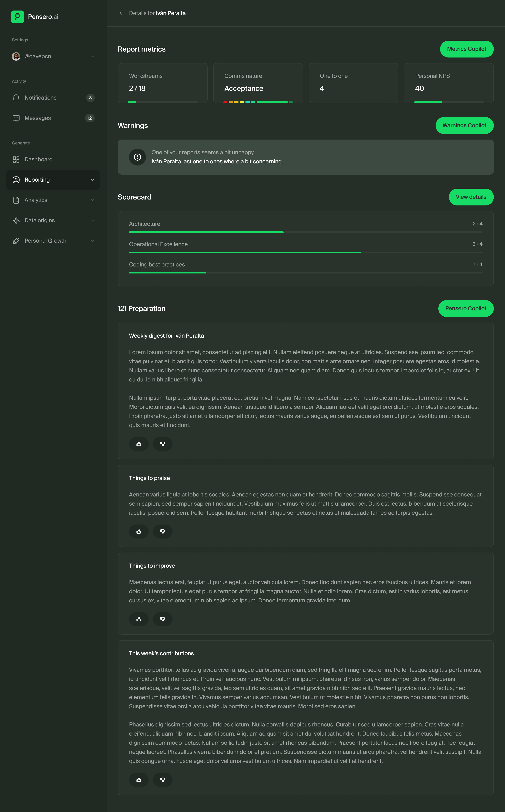Collapse the Reporting menu chevron

pyautogui.click(x=93, y=180)
